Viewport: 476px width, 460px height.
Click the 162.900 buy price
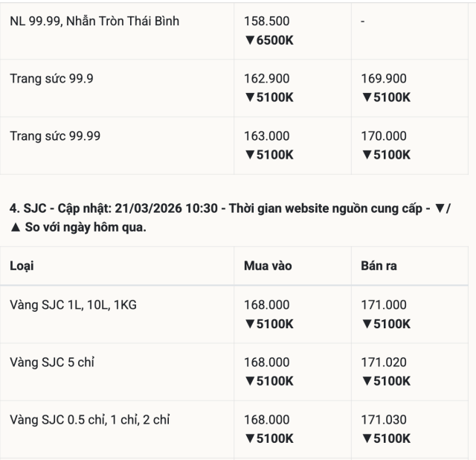click(x=267, y=79)
